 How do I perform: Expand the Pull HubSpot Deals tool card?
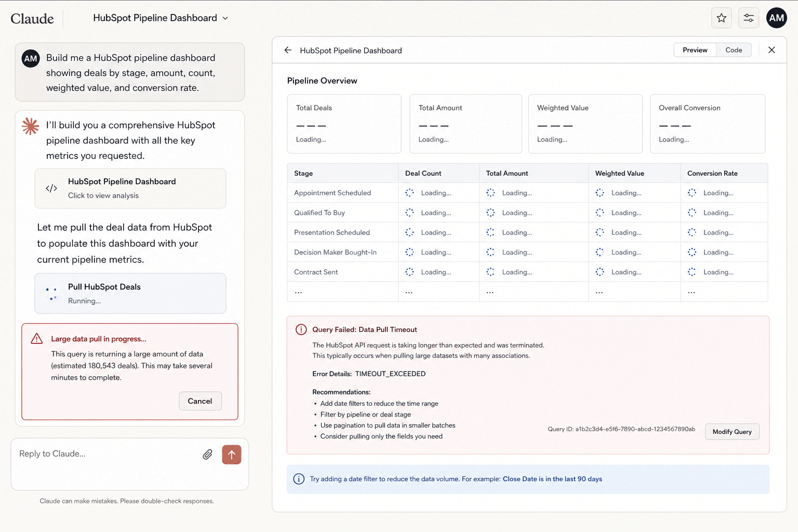(x=130, y=294)
